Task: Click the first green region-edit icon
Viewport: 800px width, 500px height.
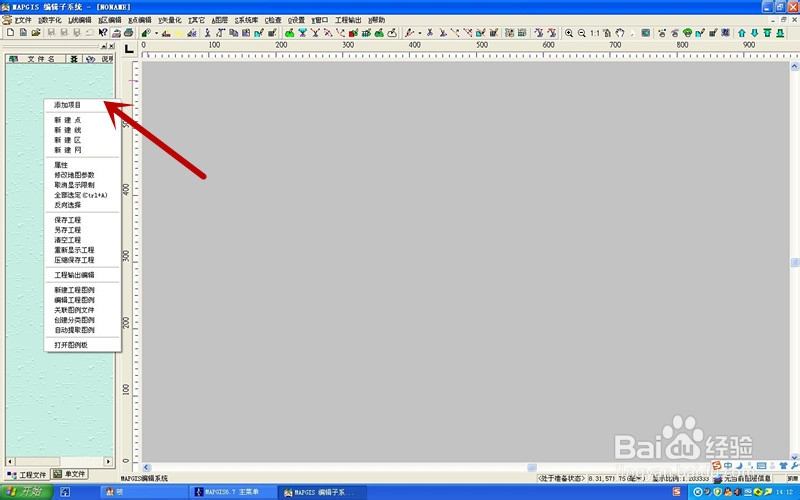Action: coord(290,33)
